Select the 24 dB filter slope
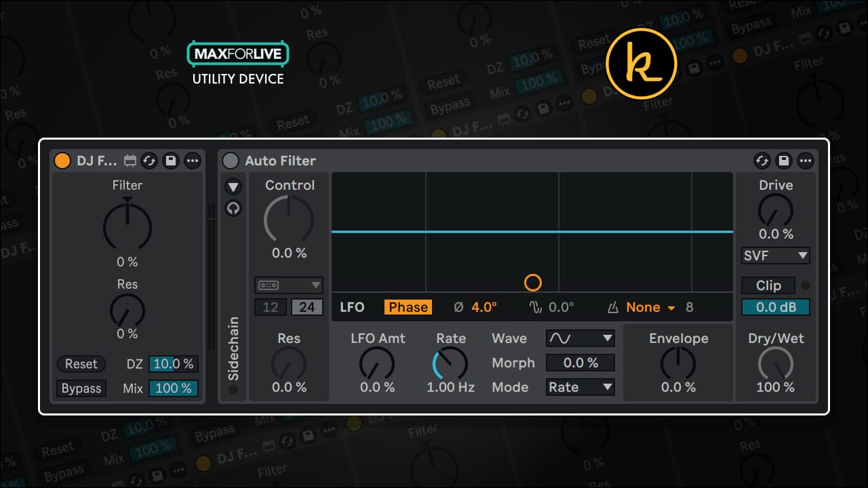 click(307, 307)
